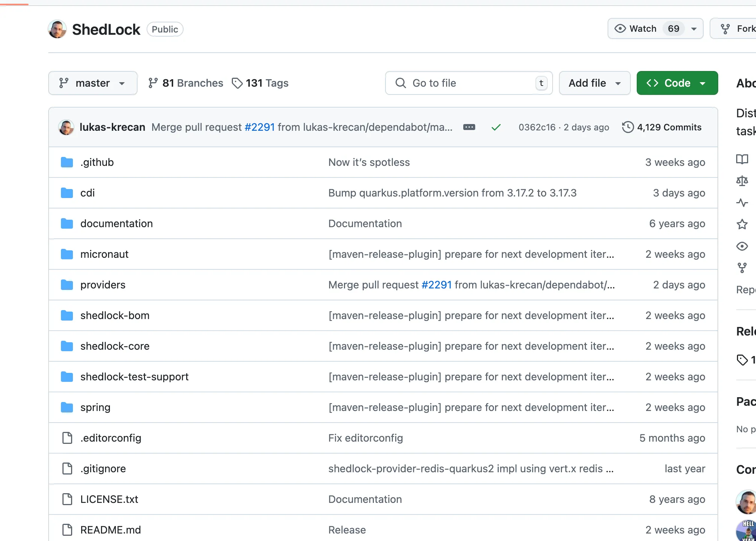Click the "Release" commit message for README.md

point(347,530)
